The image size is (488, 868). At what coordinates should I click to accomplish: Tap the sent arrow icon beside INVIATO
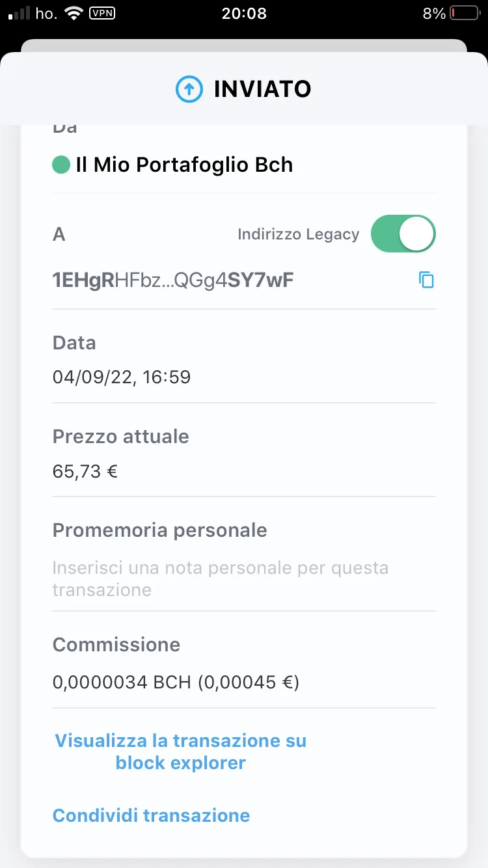coord(189,88)
